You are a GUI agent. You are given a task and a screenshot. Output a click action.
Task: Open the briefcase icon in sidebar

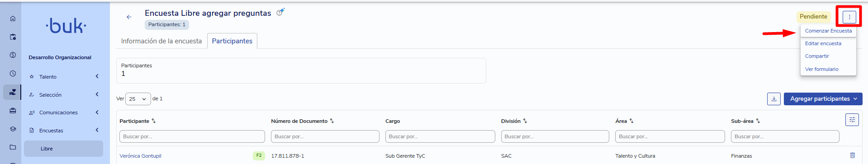click(x=13, y=110)
